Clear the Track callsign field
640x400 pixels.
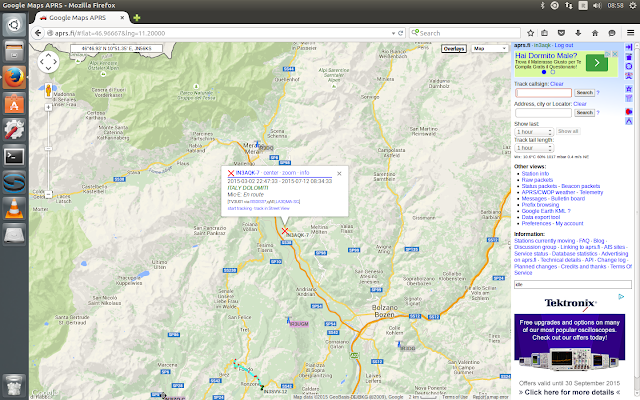click(556, 84)
